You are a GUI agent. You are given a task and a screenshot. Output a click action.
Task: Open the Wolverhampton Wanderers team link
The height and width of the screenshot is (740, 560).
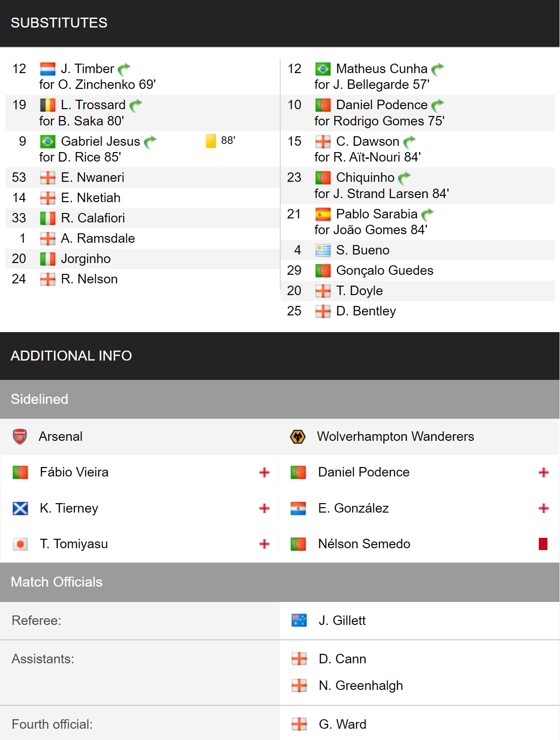click(x=396, y=436)
